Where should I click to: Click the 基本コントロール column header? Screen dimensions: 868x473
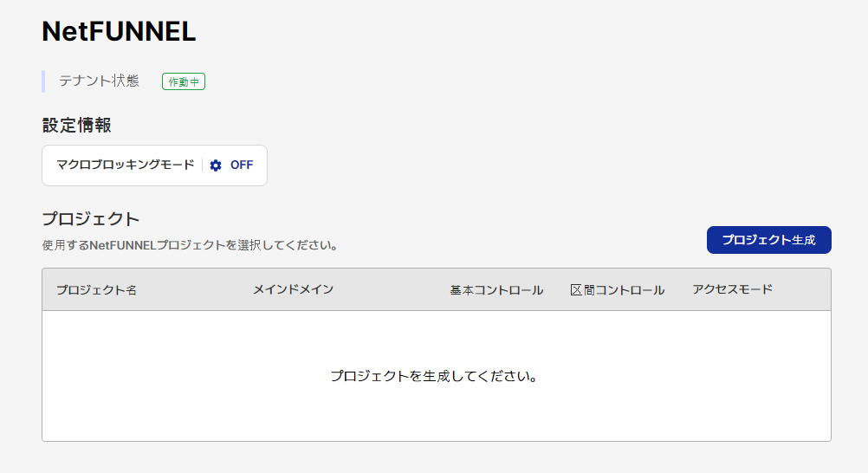click(x=496, y=289)
